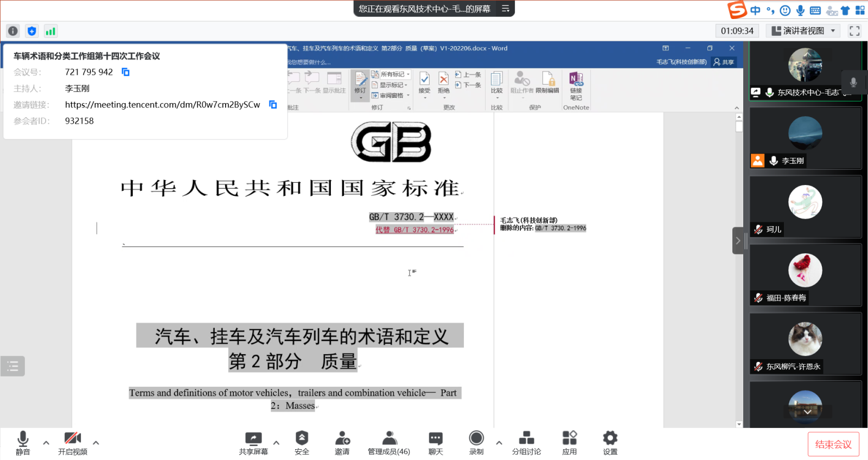This screenshot has width=868, height=460.
Task: Open the Apps icon
Action: point(569,438)
